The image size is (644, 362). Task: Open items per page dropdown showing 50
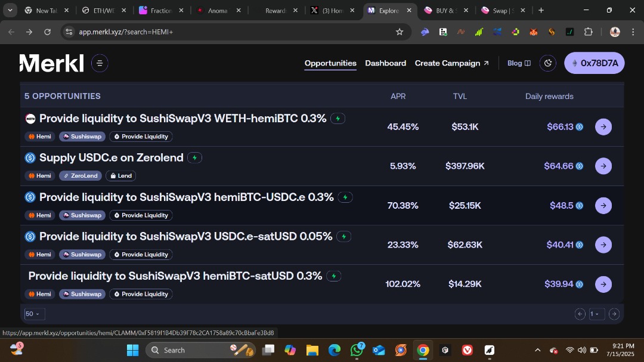[35, 314]
